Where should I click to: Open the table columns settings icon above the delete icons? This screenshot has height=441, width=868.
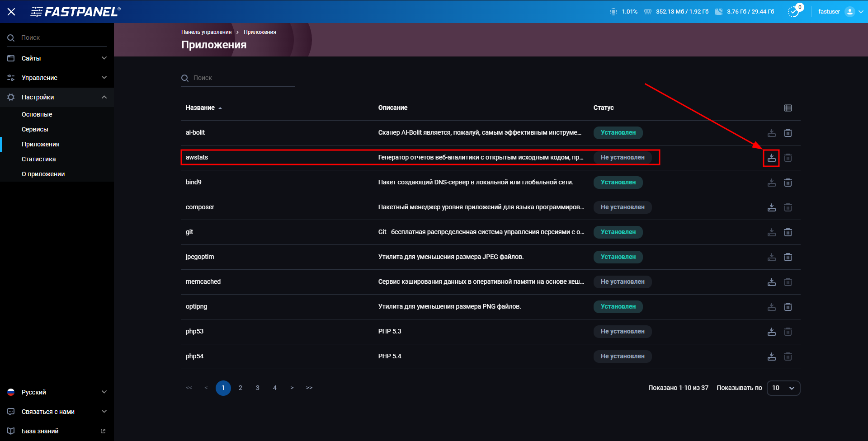tap(788, 108)
